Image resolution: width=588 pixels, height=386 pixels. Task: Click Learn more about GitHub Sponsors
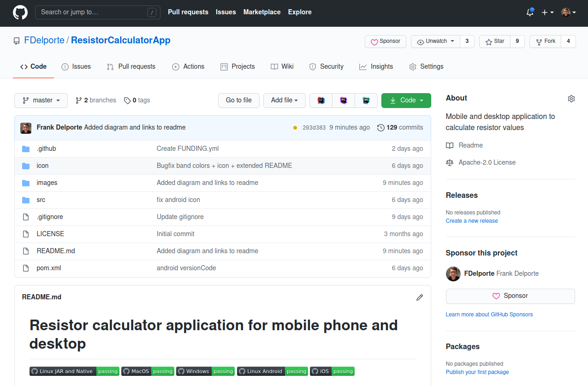[489, 315]
